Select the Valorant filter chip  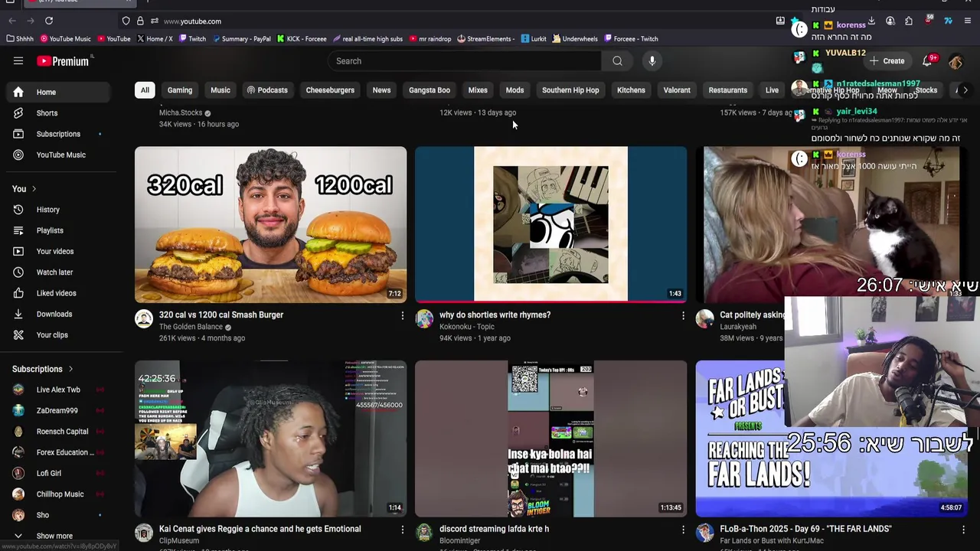click(x=677, y=90)
